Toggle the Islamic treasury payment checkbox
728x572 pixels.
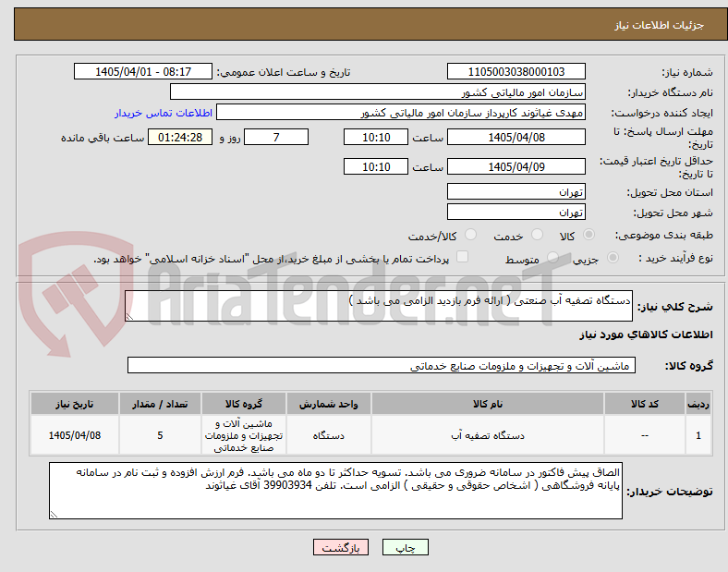pyautogui.click(x=463, y=257)
